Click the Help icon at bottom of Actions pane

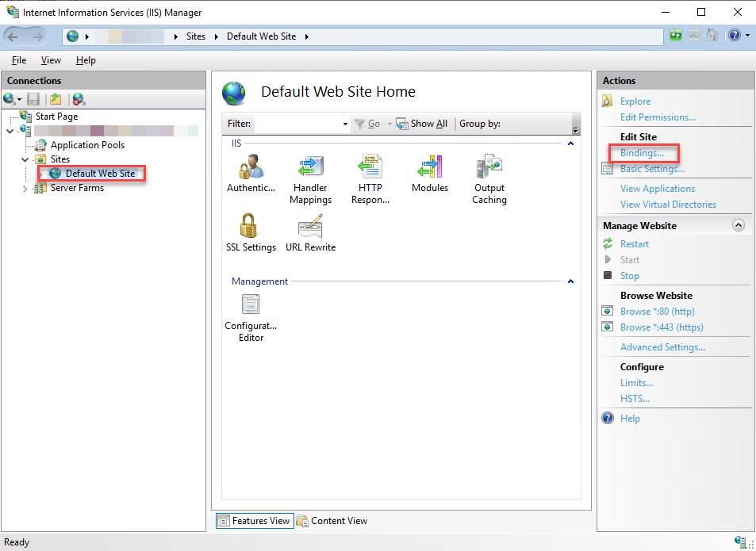(608, 418)
